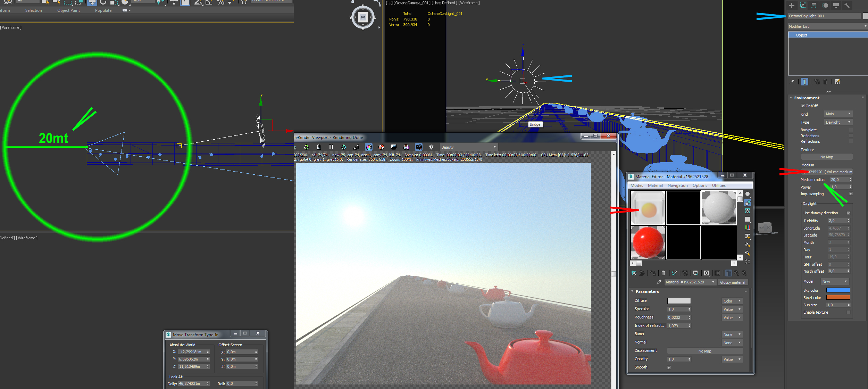Click the camera snapshot icon in render viewport
The width and height of the screenshot is (868, 389).
click(x=419, y=147)
